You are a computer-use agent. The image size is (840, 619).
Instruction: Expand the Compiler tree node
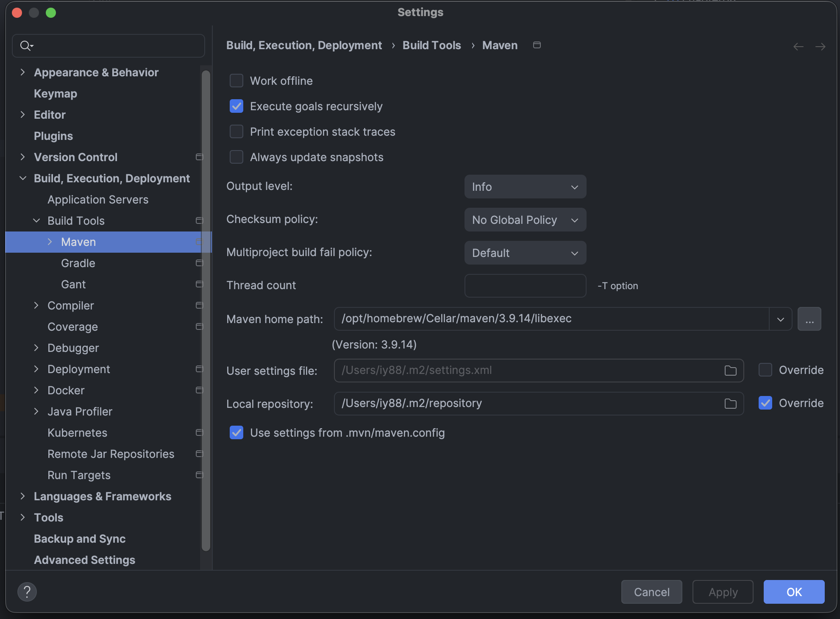[36, 305]
